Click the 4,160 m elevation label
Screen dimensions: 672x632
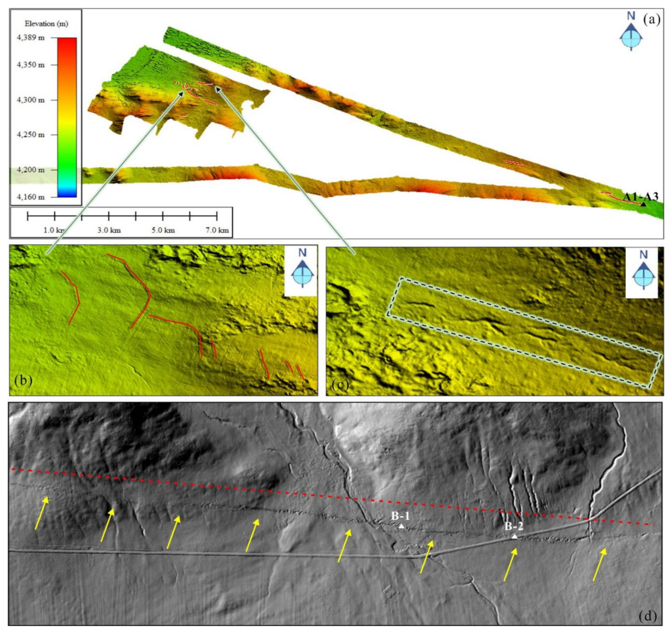pos(30,197)
